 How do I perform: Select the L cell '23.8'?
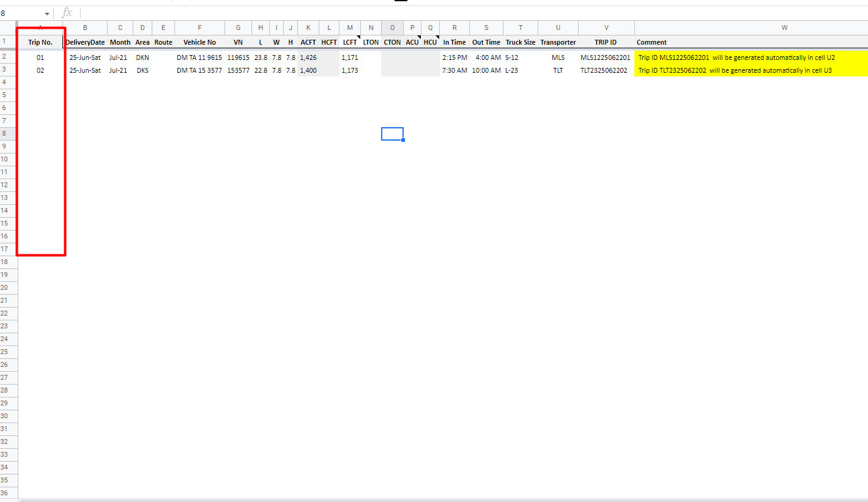[261, 57]
